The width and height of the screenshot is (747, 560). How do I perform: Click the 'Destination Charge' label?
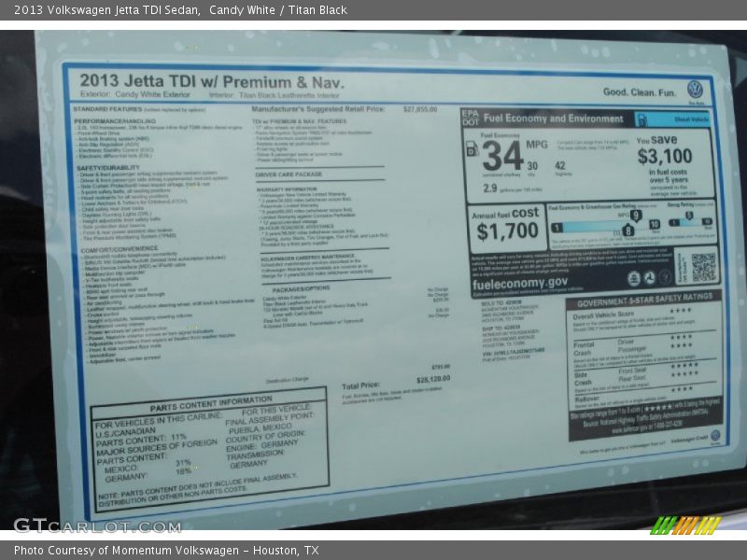tap(287, 380)
